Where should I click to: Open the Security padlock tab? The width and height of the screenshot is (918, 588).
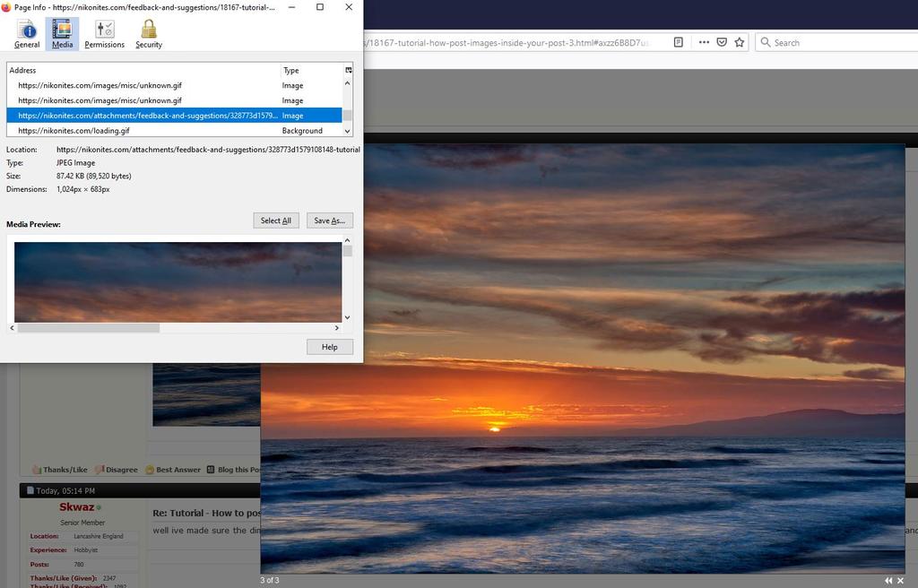[149, 34]
